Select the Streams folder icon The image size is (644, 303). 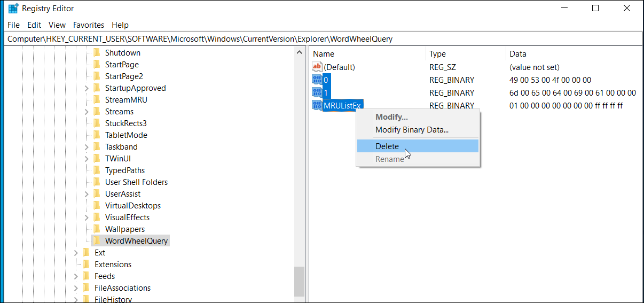tap(97, 111)
